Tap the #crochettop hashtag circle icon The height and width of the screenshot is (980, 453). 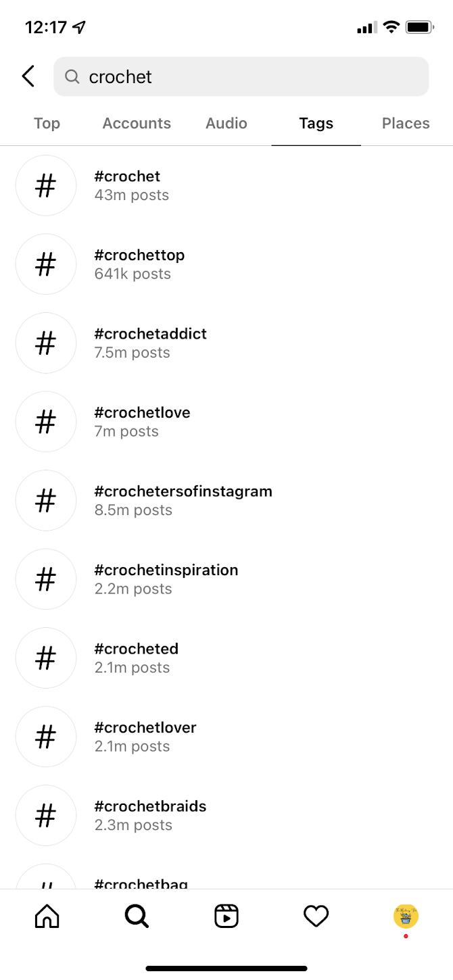pyautogui.click(x=45, y=264)
